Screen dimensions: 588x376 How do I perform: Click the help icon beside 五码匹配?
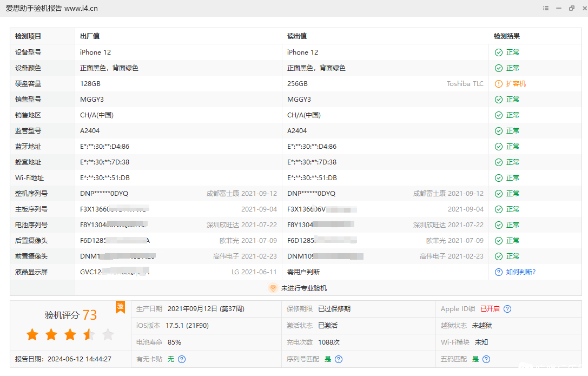486,359
